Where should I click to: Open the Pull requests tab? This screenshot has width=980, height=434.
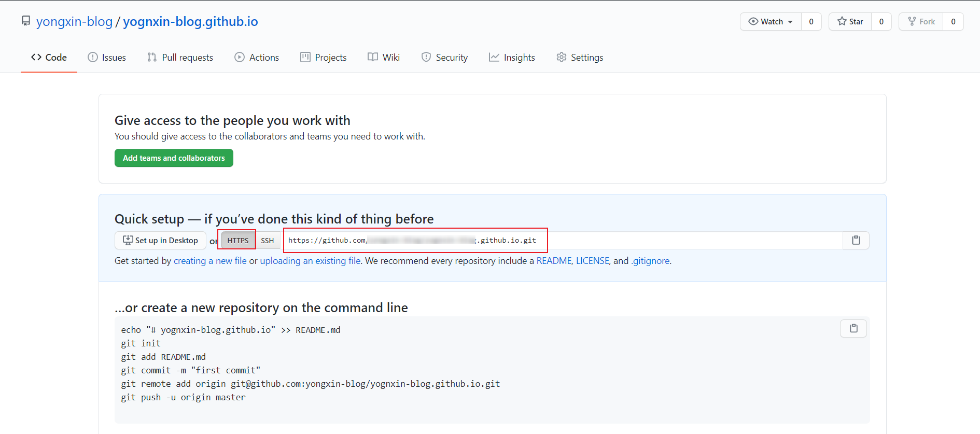click(x=180, y=58)
